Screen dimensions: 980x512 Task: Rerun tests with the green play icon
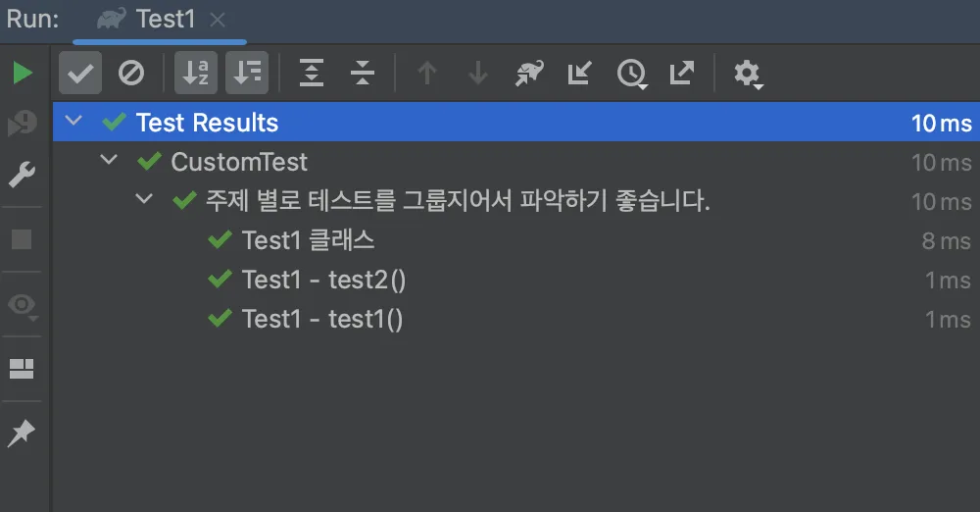pos(24,74)
